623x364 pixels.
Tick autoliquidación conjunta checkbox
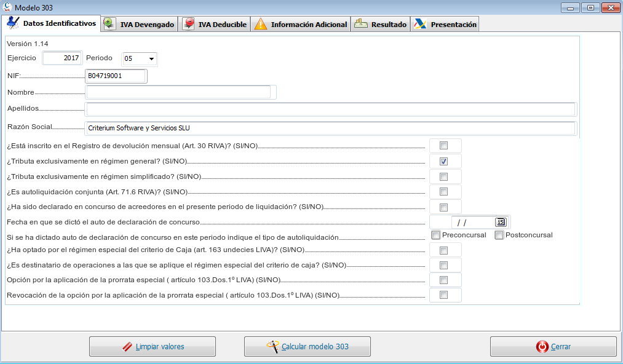444,192
